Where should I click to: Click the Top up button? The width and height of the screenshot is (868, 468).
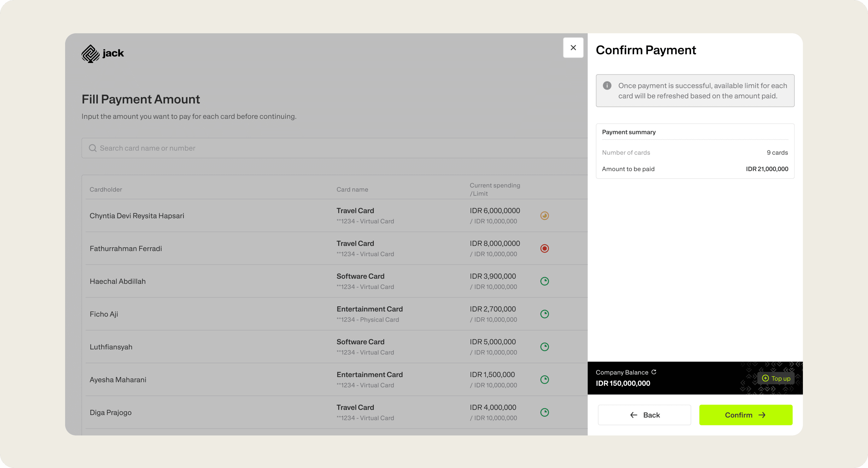tap(776, 378)
